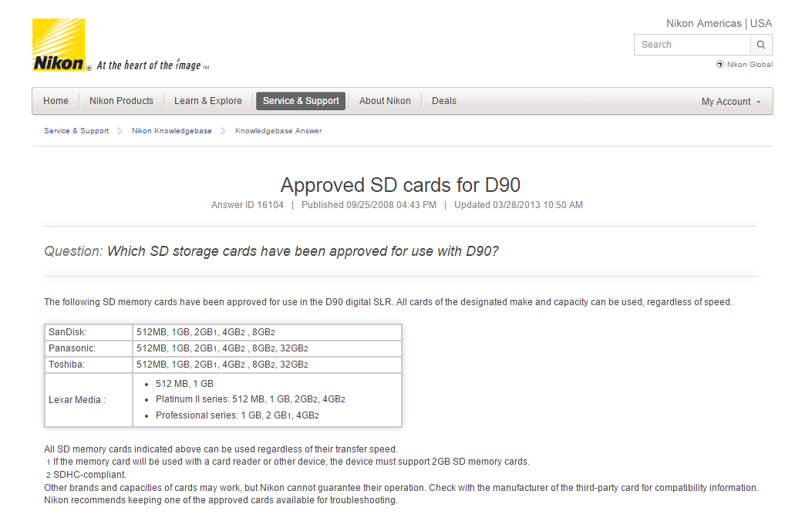Click the Lexar Media table cell
Image resolution: width=812 pixels, height=521 pixels.
click(89, 400)
